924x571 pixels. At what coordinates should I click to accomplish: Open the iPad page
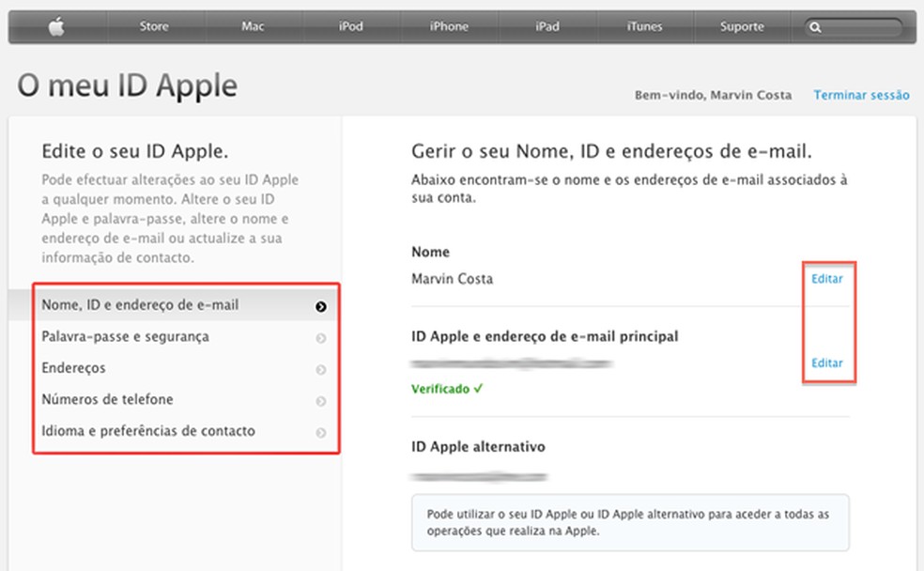pos(547,26)
